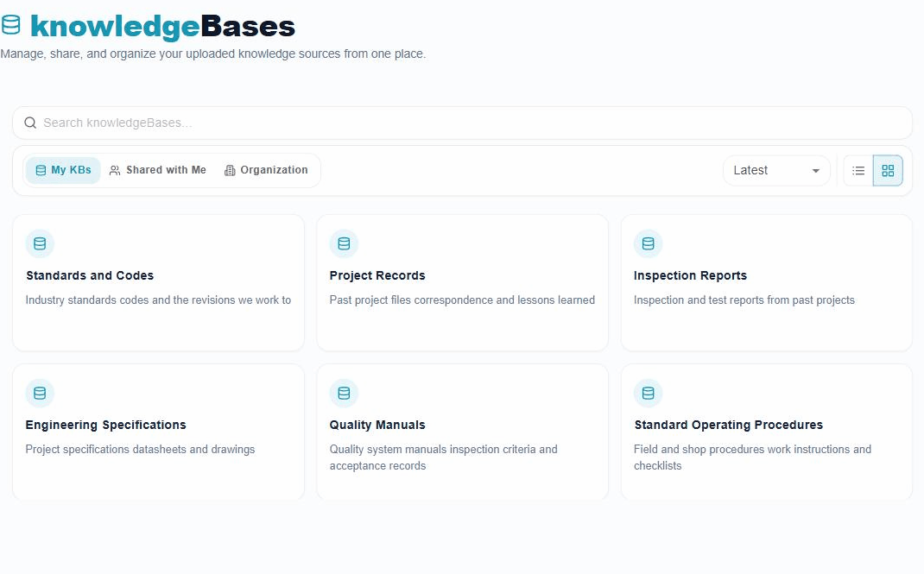Select the Organization tab
The height and width of the screenshot is (574, 924).
pyautogui.click(x=266, y=170)
